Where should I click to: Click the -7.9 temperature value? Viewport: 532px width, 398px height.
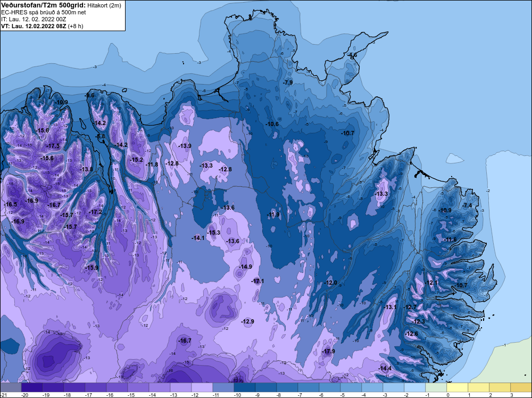coord(287,83)
